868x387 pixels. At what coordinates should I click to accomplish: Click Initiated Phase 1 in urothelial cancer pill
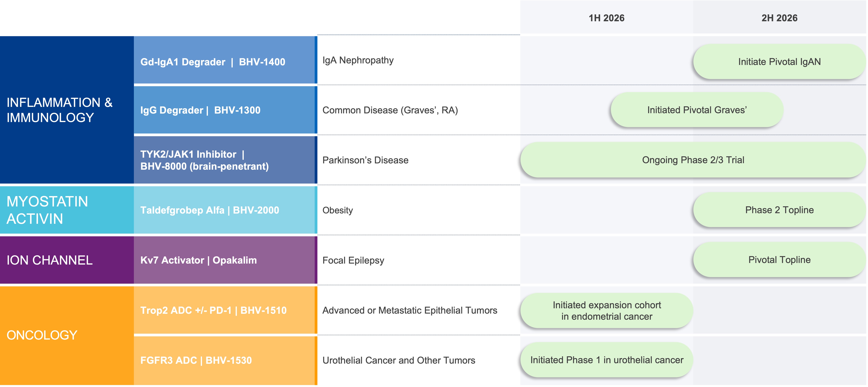[607, 360]
